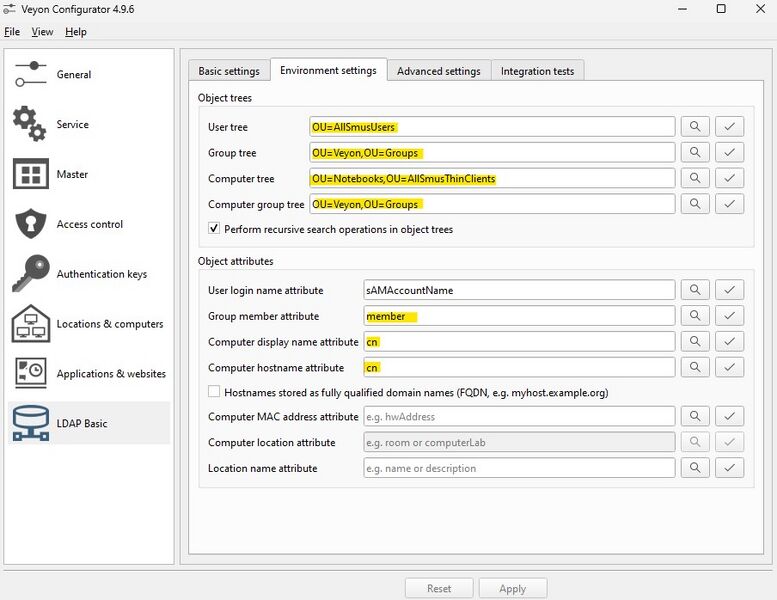Test User login name attribute checkmark

(729, 290)
